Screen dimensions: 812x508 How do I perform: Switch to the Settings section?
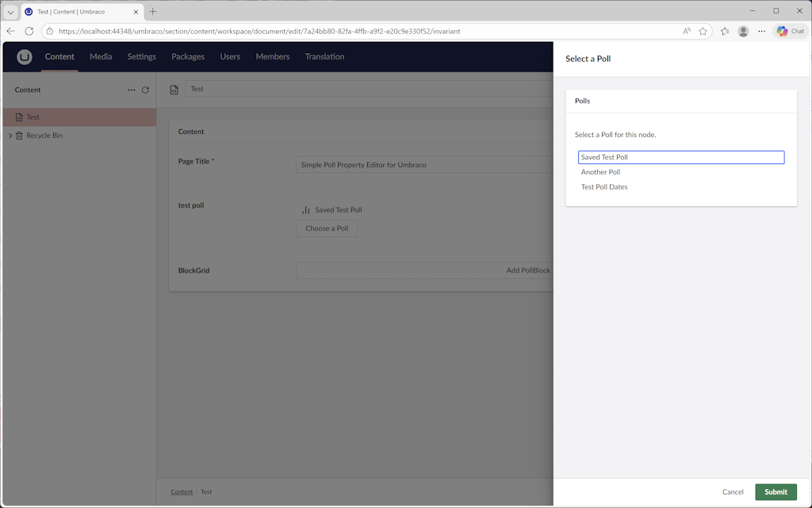[141, 56]
